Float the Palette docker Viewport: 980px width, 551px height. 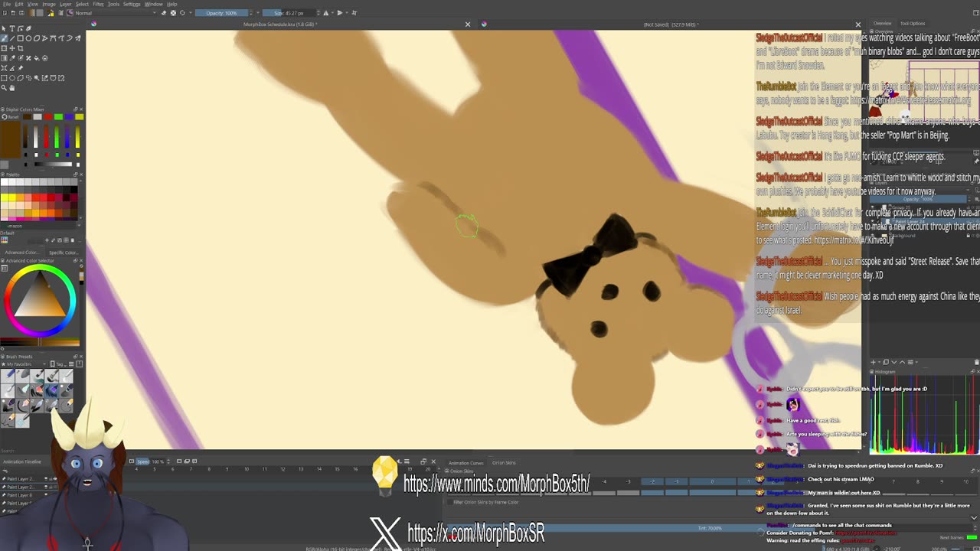click(75, 174)
